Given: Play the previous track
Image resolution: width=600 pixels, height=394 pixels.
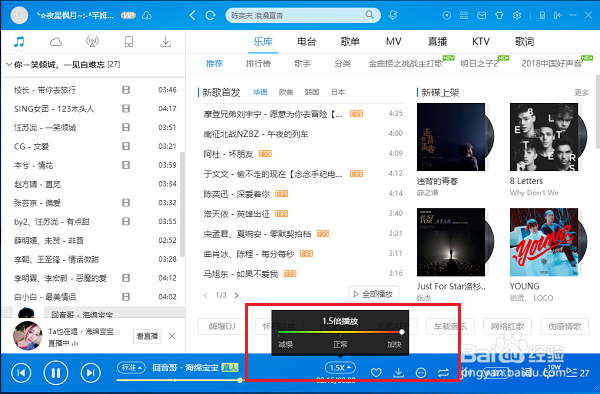Looking at the screenshot, I should [x=21, y=373].
